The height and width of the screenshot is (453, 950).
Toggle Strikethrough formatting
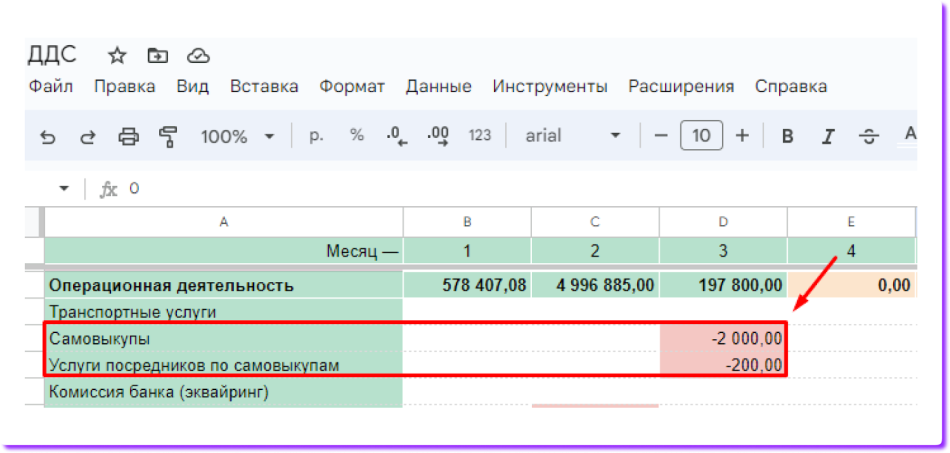tap(868, 136)
